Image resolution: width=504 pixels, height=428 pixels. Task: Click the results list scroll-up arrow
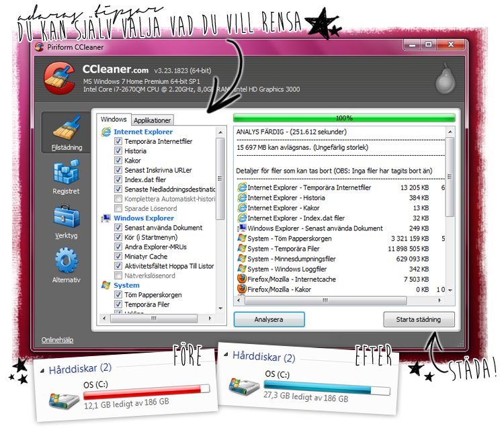click(450, 132)
